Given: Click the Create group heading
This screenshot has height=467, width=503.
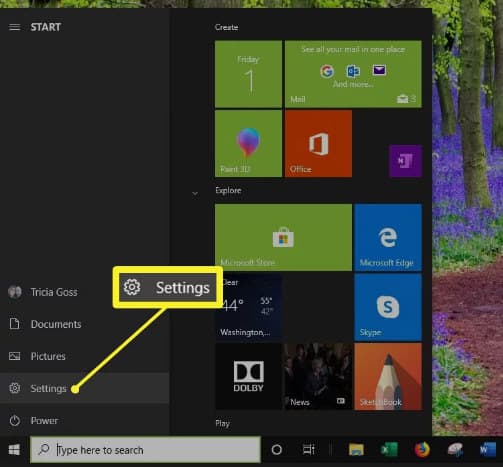Looking at the screenshot, I should 226,27.
